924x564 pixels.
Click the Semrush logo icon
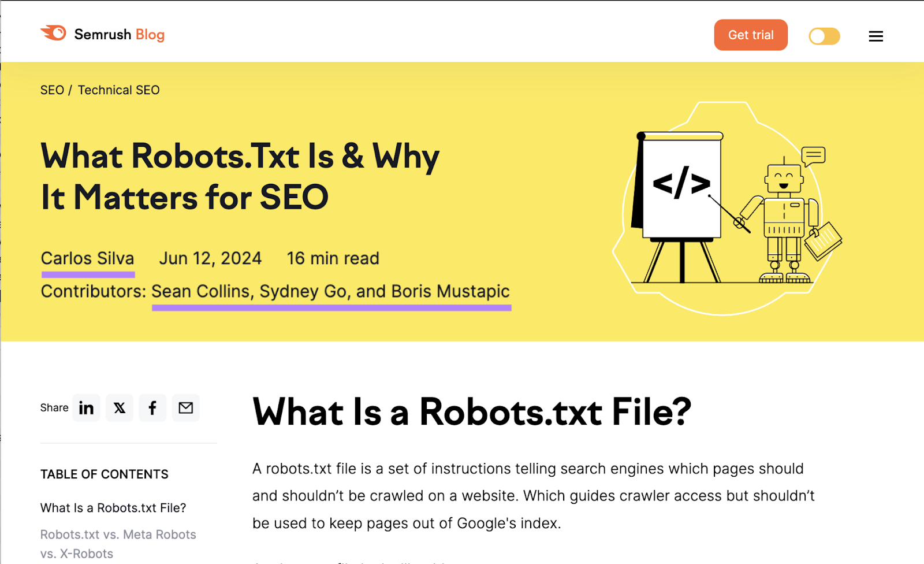point(53,33)
